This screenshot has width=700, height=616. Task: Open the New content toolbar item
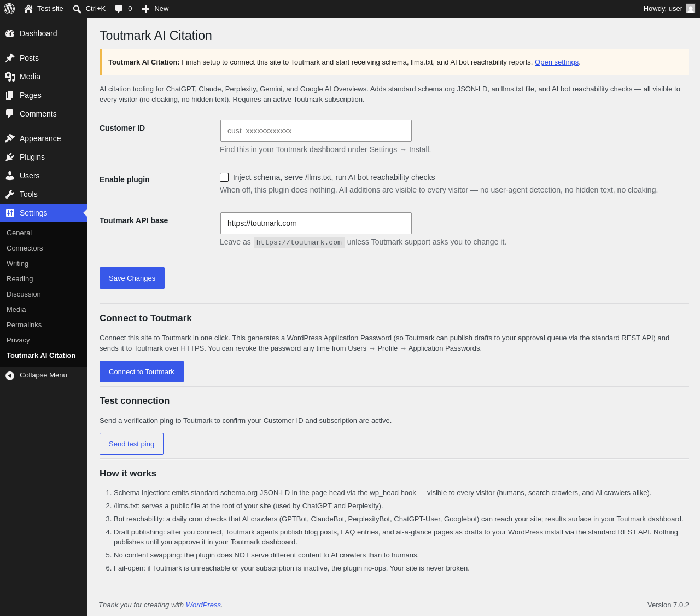click(155, 9)
